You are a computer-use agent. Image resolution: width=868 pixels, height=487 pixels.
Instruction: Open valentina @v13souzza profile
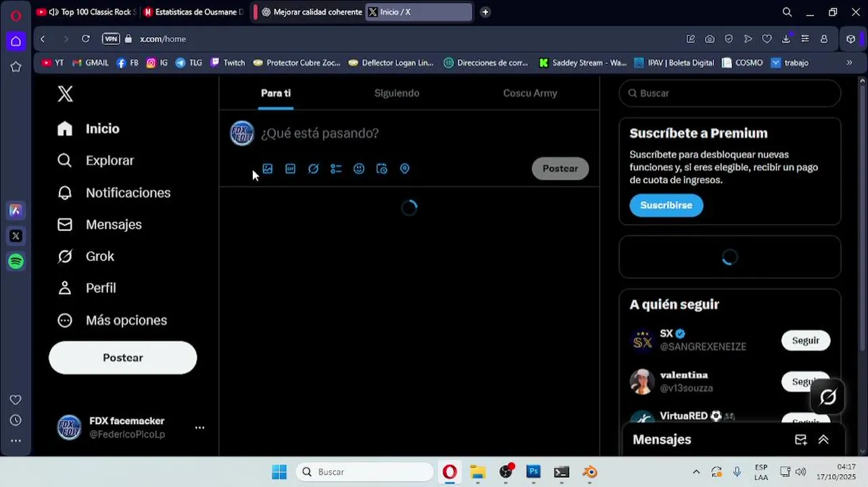point(686,381)
